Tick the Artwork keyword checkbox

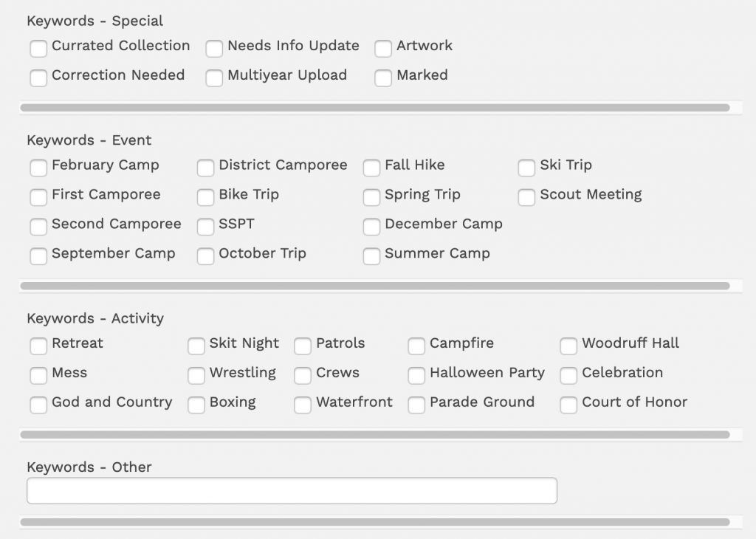[383, 49]
